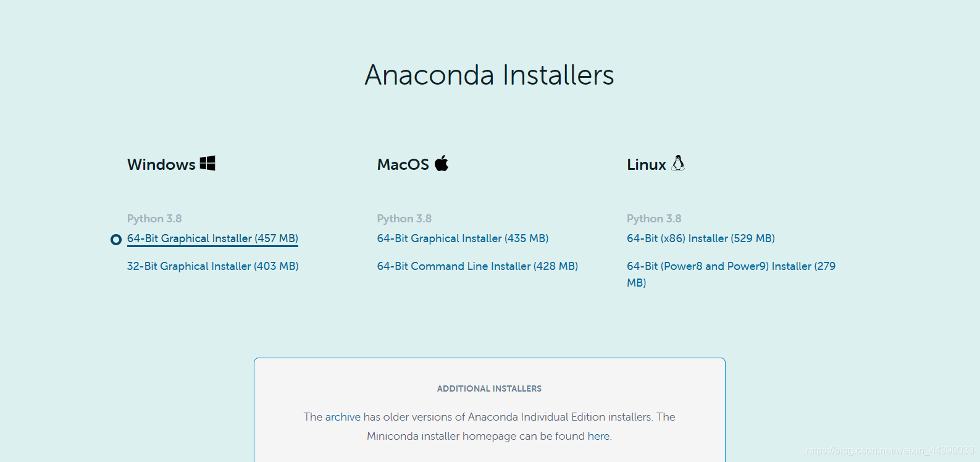
Task: Click the Linux Tux mascot image
Action: (678, 162)
